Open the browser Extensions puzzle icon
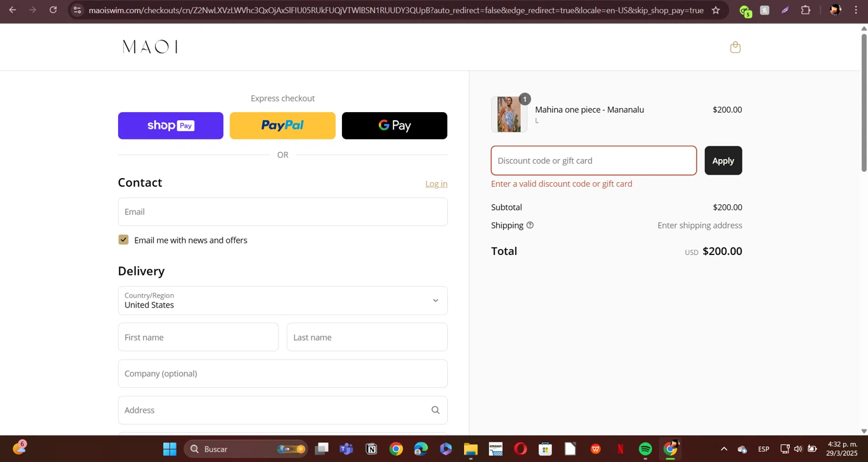Image resolution: width=868 pixels, height=462 pixels. pos(806,10)
